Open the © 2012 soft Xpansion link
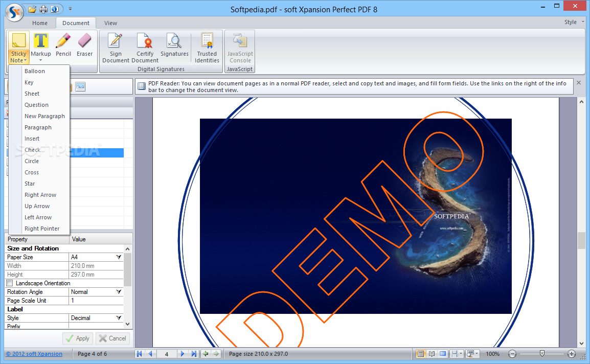This screenshot has height=364, width=590. point(34,354)
